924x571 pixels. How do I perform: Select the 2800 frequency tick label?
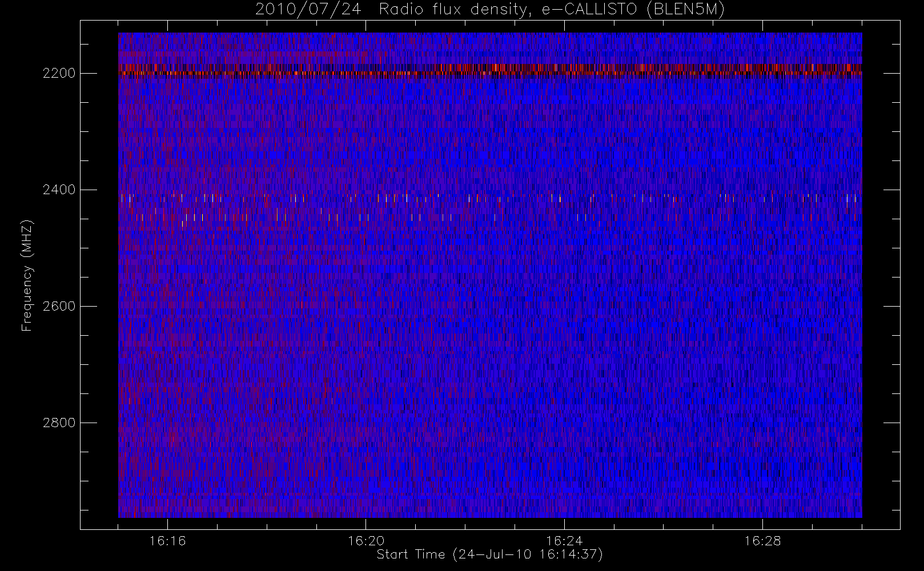click(59, 423)
